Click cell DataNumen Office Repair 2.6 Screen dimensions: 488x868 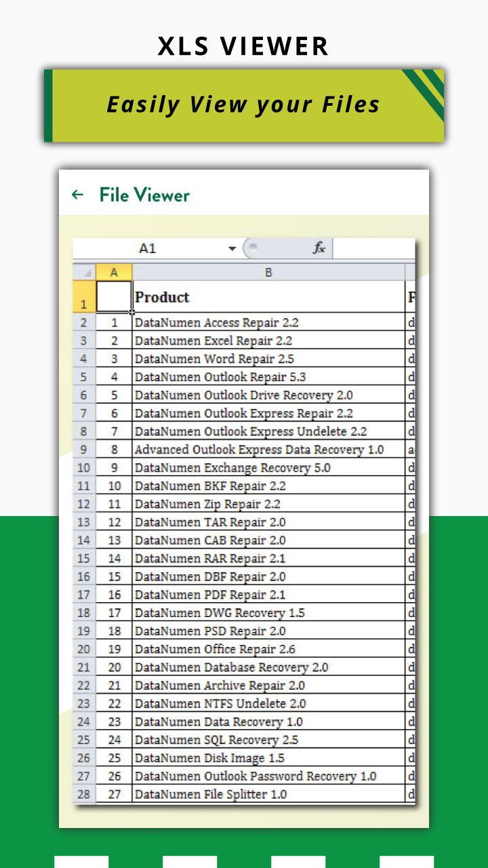point(268,649)
